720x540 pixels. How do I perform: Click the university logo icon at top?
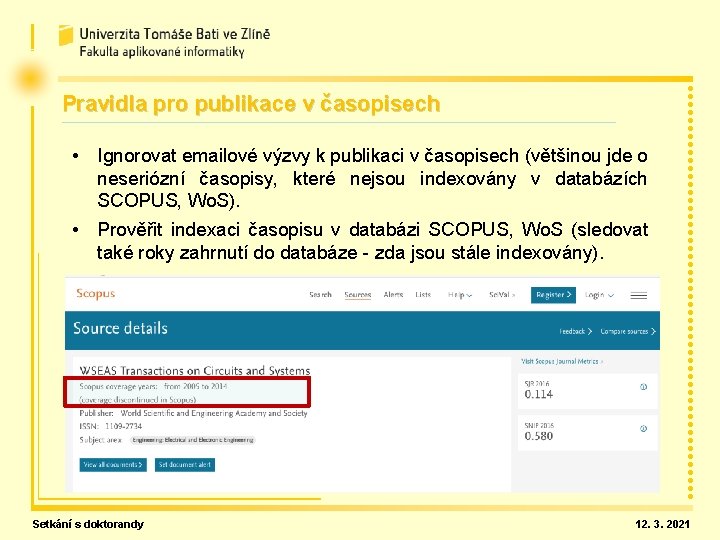66,35
